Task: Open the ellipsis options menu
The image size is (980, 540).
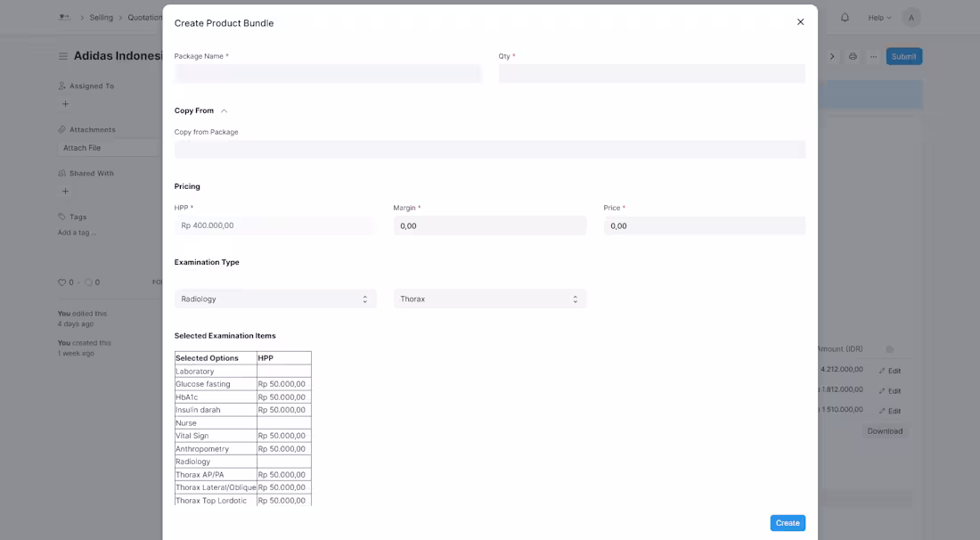Action: (872, 56)
